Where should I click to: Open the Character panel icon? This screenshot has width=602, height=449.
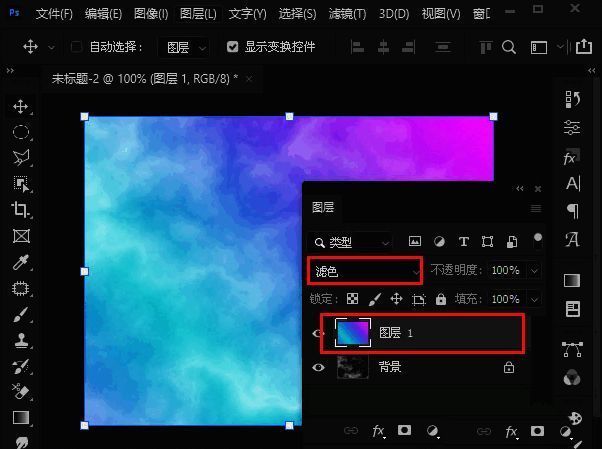(x=573, y=184)
